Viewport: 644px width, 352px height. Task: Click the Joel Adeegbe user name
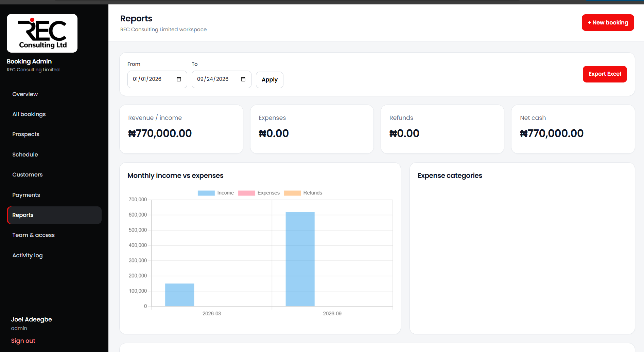(x=31, y=319)
